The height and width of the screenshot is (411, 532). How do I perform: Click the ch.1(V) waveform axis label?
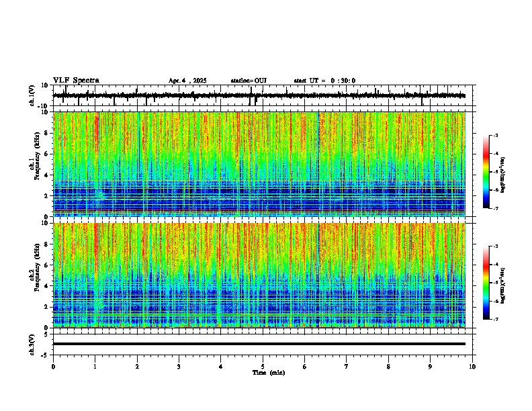(32, 95)
